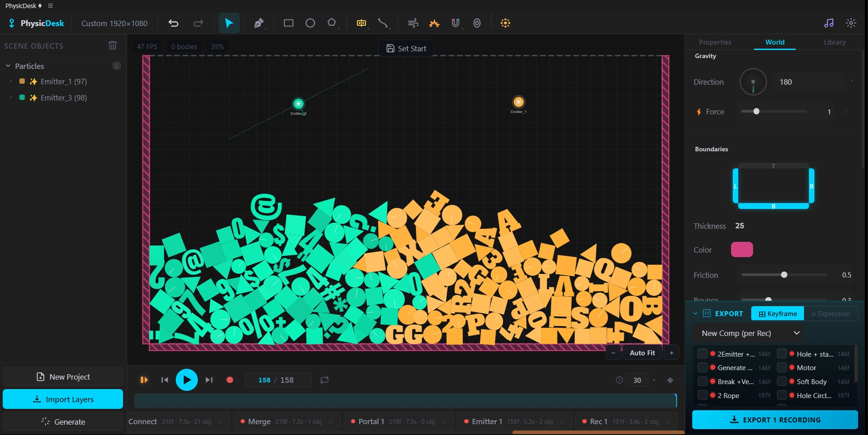Image resolution: width=868 pixels, height=435 pixels.
Task: Zoom in the canvas with plus button
Action: (672, 353)
